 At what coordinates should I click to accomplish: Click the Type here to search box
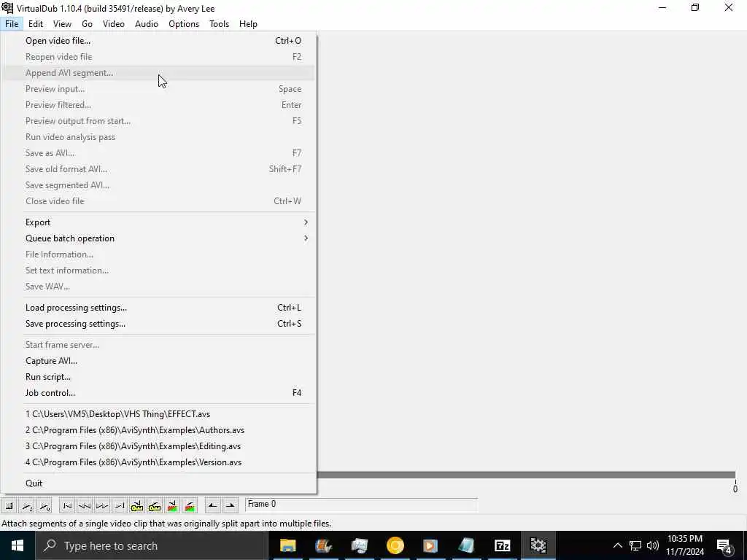(152, 545)
